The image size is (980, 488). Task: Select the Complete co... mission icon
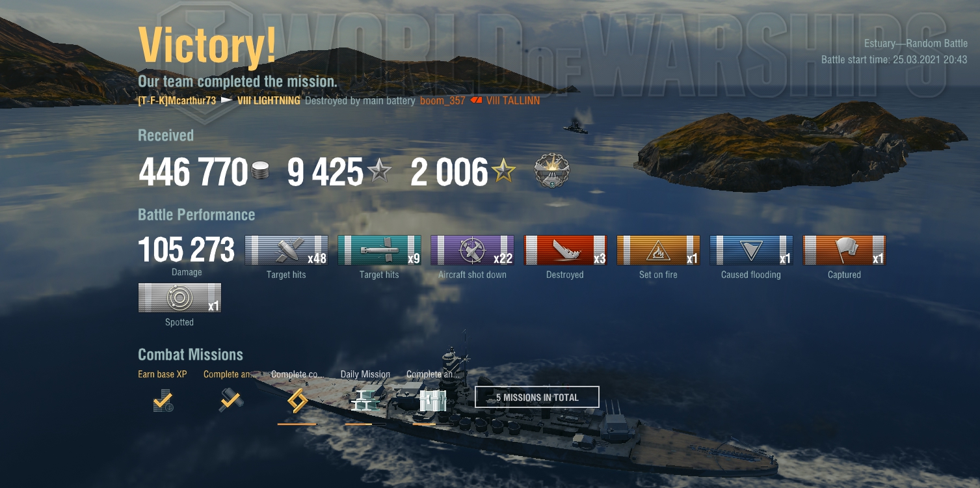pyautogui.click(x=297, y=401)
